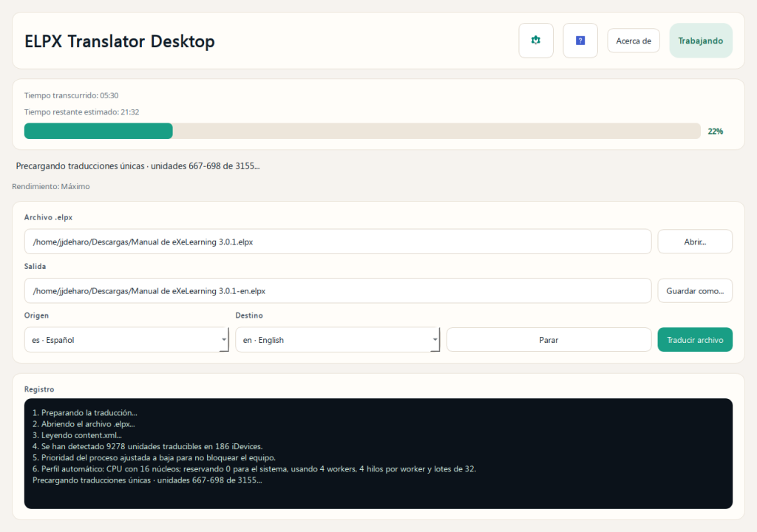Click inside the dark Registro log panel
The image size is (757, 532).
[x=378, y=495]
